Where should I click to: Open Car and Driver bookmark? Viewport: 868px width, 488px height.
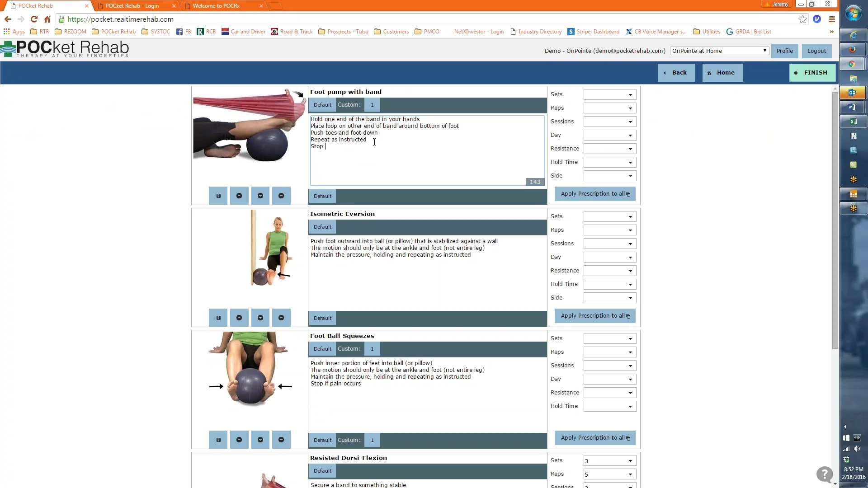tap(243, 32)
